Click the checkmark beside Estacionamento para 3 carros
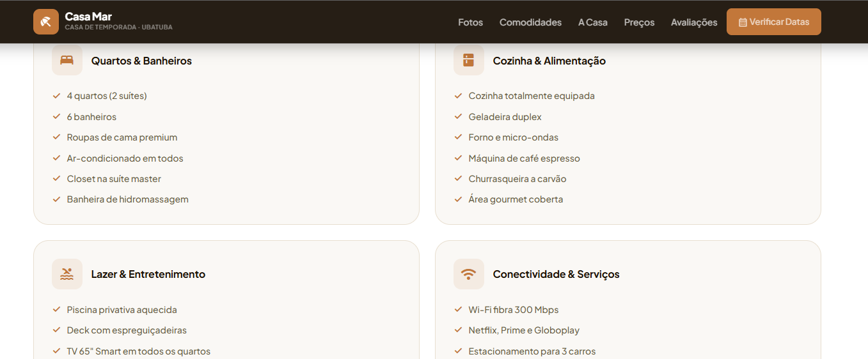The image size is (868, 359). point(458,351)
